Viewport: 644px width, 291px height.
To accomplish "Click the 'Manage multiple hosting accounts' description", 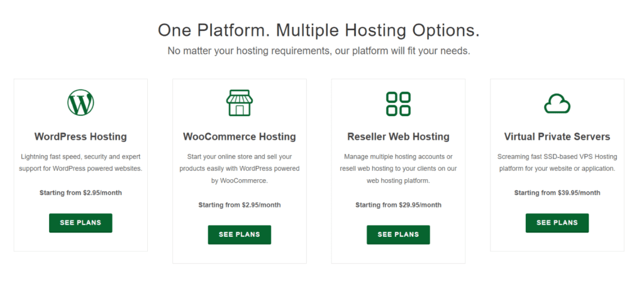I will 398,168.
